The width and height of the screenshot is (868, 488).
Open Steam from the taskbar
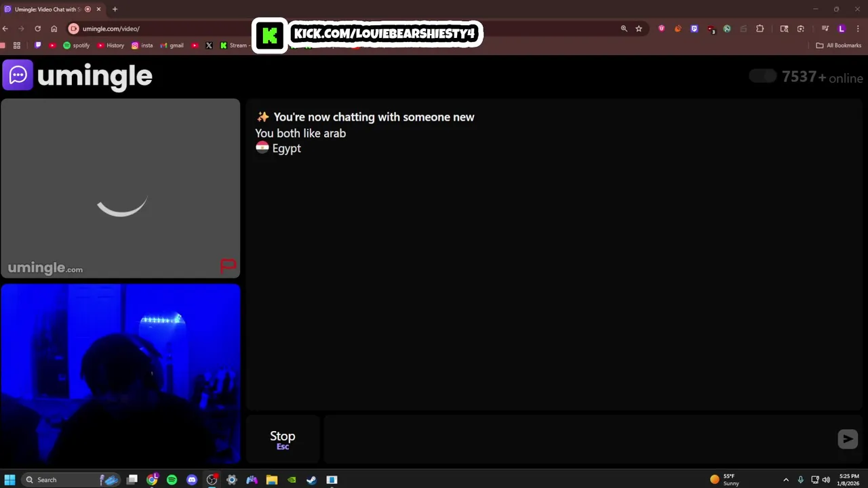[311, 480]
